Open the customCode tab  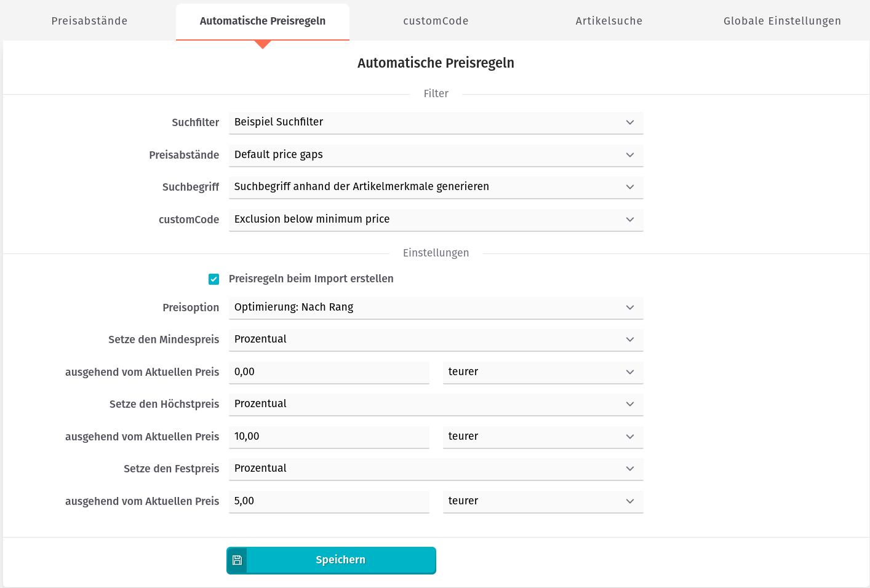[x=436, y=21]
